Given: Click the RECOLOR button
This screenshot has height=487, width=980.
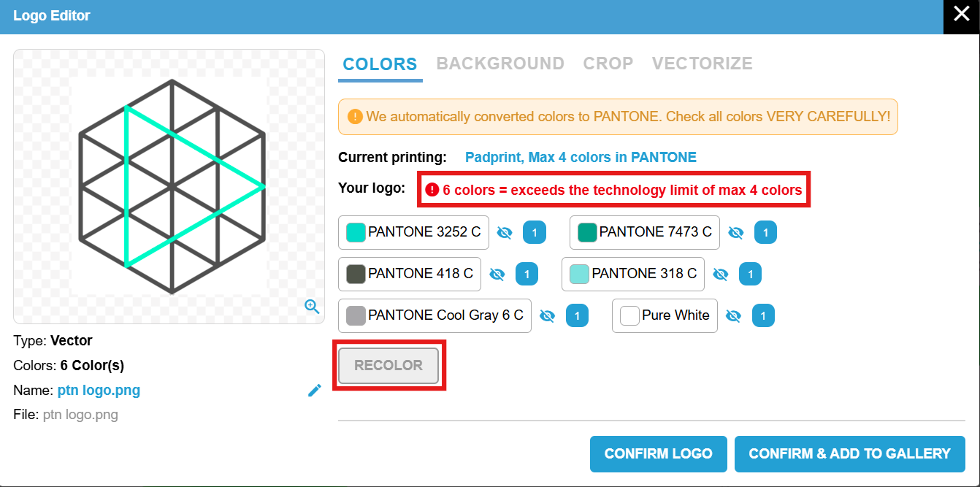Looking at the screenshot, I should coord(388,365).
